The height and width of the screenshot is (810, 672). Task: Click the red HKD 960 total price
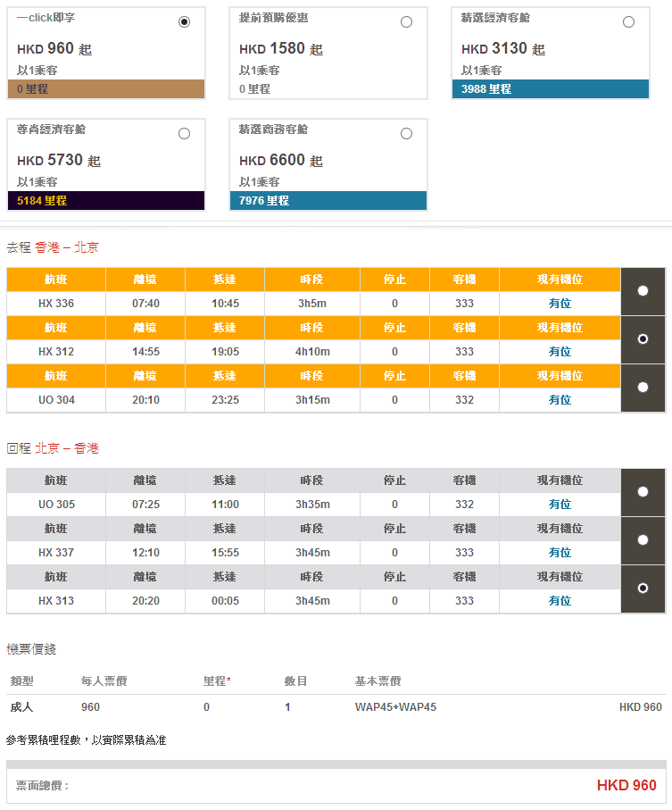(x=626, y=786)
